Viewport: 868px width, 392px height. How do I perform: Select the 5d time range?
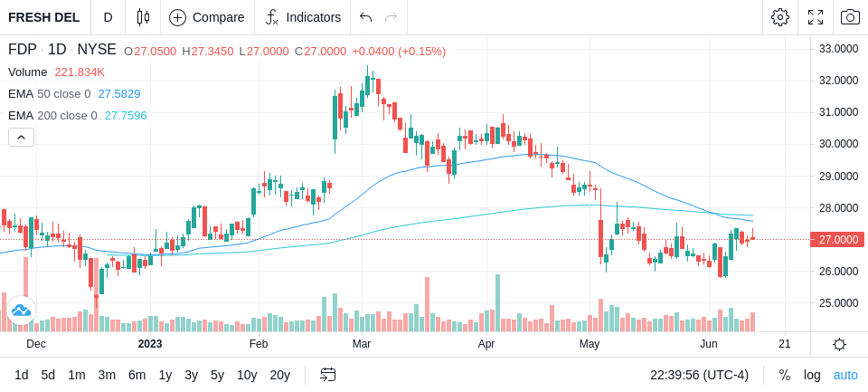[x=48, y=376]
